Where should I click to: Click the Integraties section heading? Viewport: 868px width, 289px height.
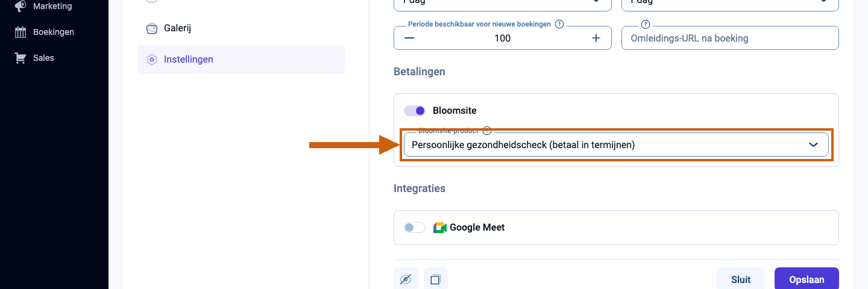420,188
